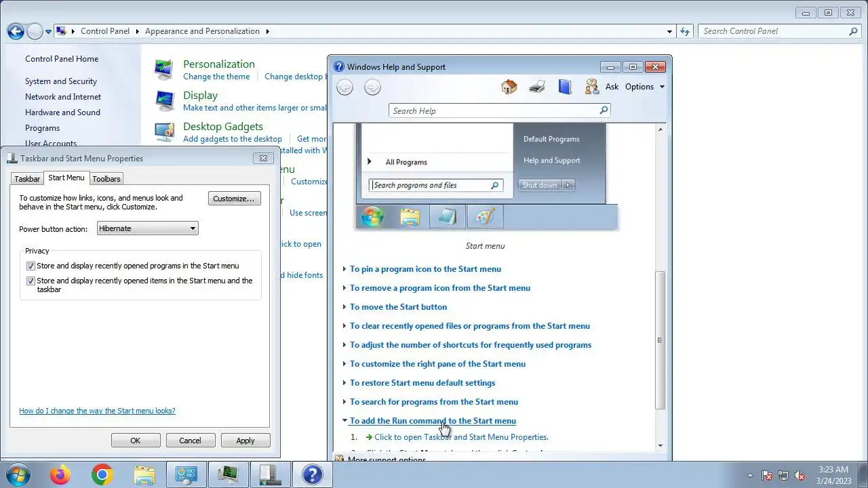This screenshot has height=488, width=868.
Task: Click the Search Control Panel field
Action: click(x=774, y=31)
